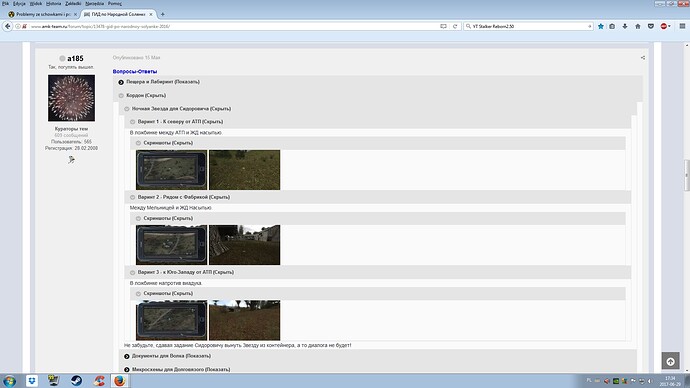Viewport: 690px width, 388px height.
Task: Click the user rank badge icon under a185
Action: [71, 160]
